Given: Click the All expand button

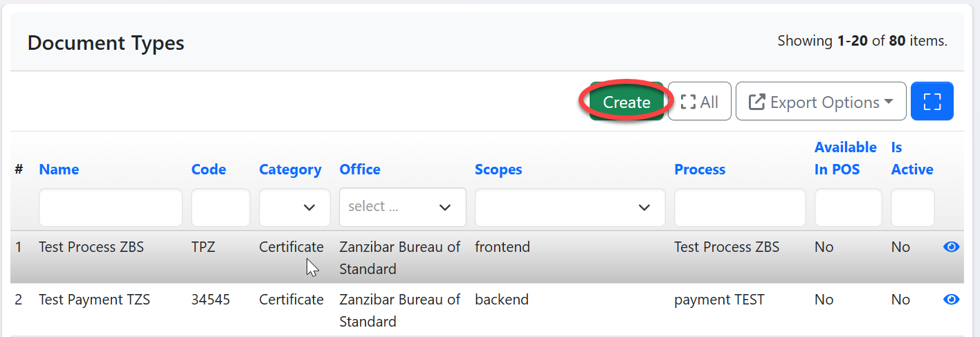Looking at the screenshot, I should click(699, 102).
